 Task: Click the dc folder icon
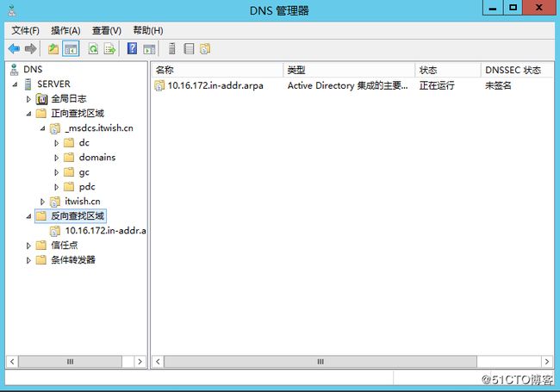[x=69, y=143]
